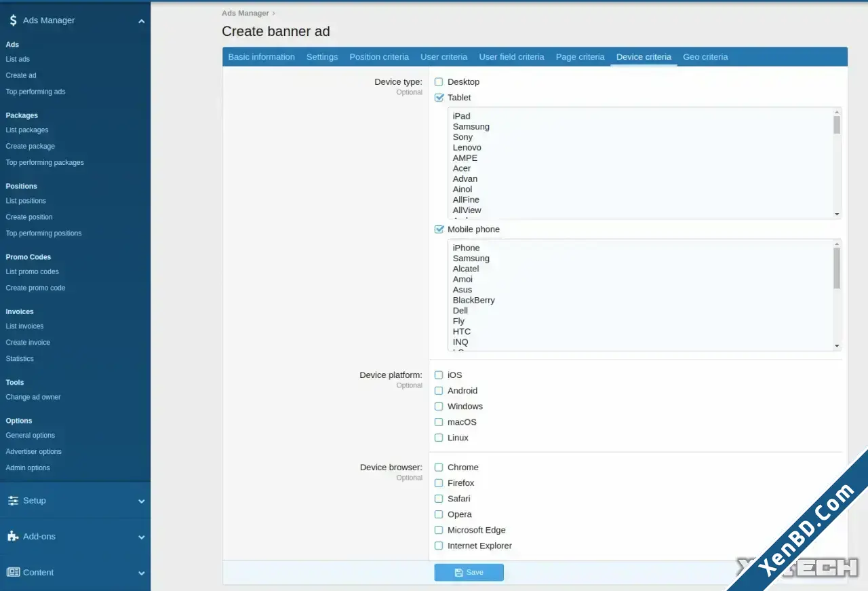The image size is (868, 591).
Task: Tick the iOS platform checkbox
Action: click(439, 375)
